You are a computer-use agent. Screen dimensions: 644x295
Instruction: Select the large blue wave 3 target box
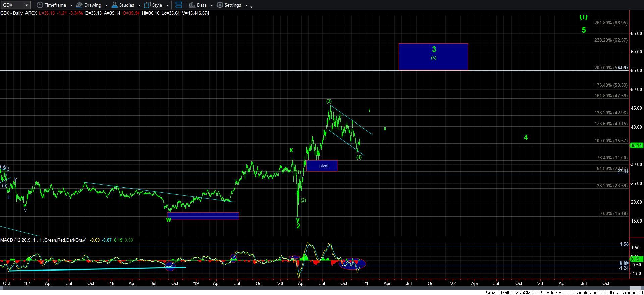[x=433, y=57]
